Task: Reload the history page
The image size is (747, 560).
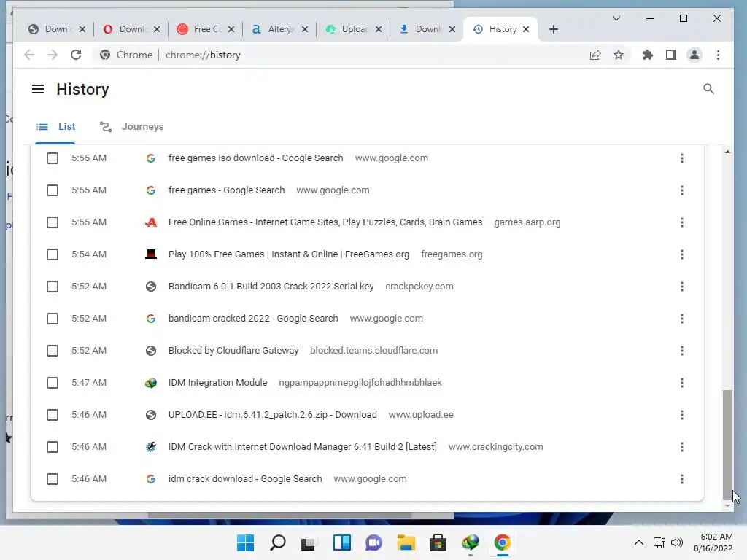Action: 76,55
